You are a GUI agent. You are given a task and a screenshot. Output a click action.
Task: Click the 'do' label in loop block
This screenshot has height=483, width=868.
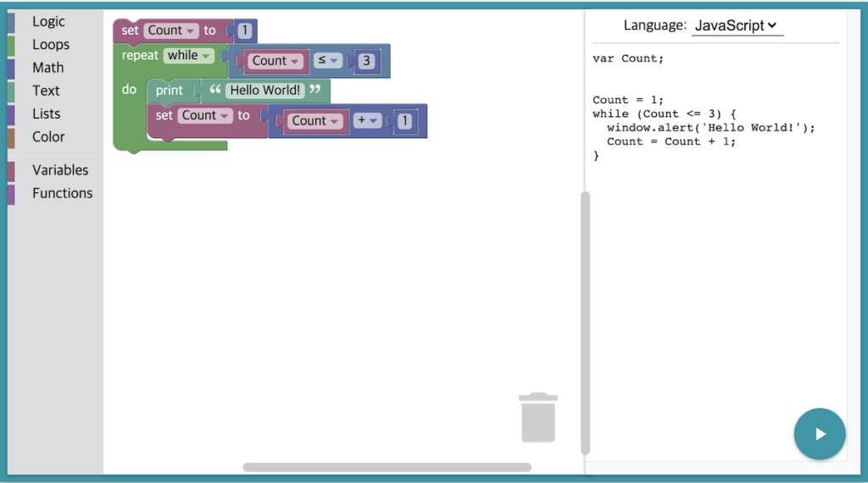click(x=129, y=90)
